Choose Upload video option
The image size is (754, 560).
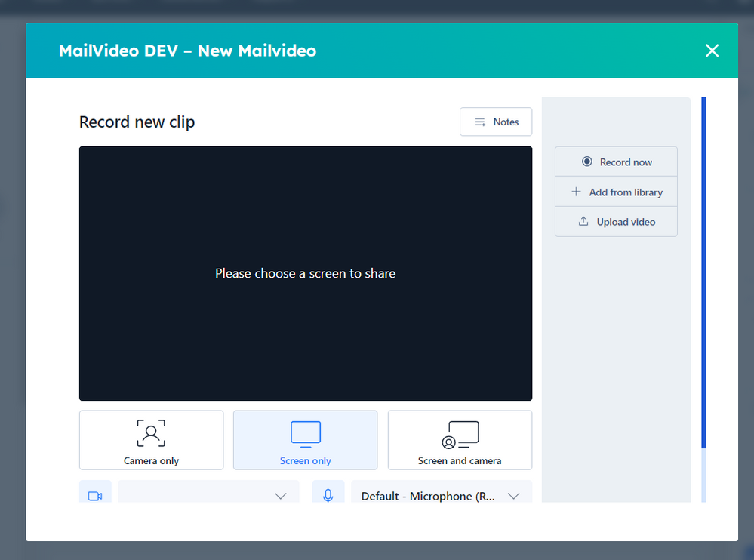point(616,222)
